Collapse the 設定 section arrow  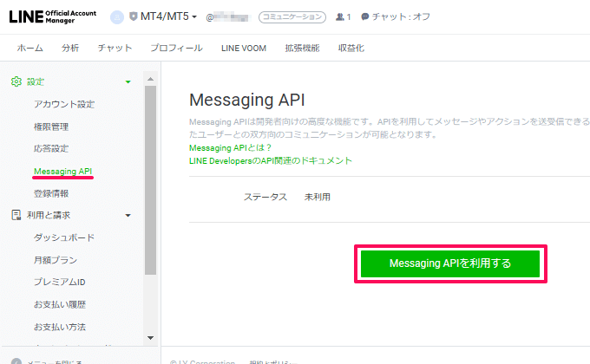coord(128,82)
